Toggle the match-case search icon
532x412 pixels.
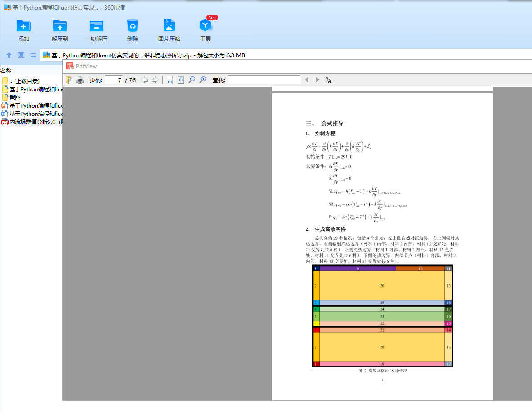coord(328,80)
